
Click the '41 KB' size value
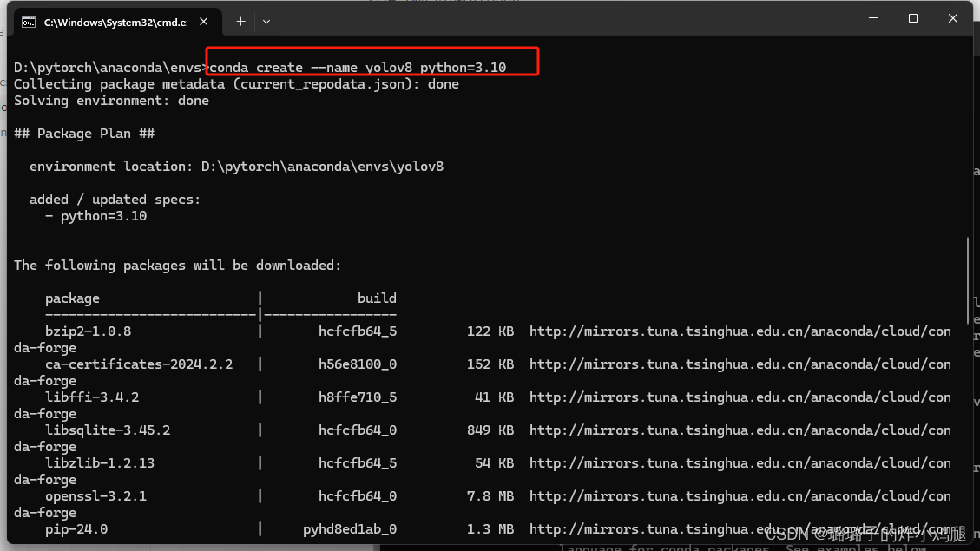(x=494, y=397)
